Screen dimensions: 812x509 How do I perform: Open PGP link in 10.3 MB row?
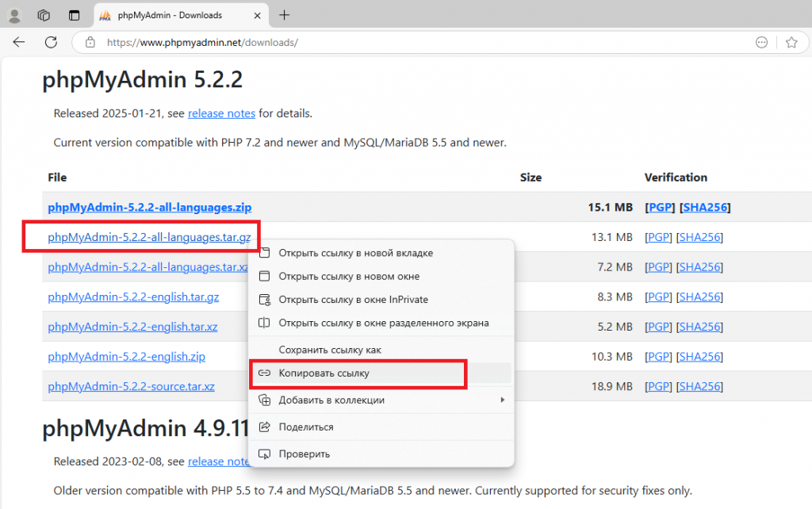coord(658,357)
